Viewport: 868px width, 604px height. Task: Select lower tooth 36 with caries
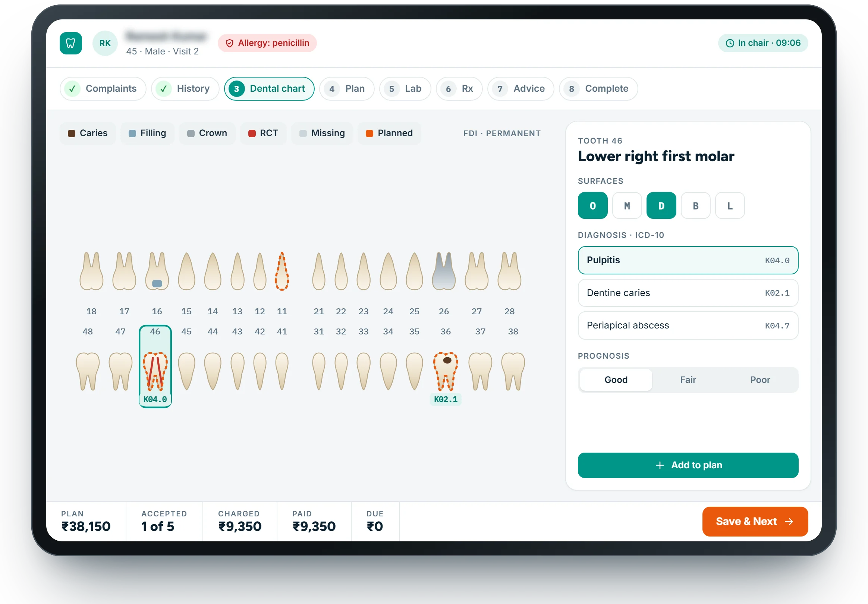tap(446, 371)
